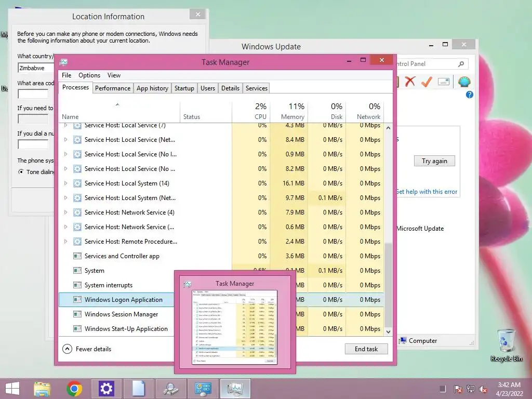Click the scroll up arrow in process list
The width and height of the screenshot is (532, 399).
(389, 128)
